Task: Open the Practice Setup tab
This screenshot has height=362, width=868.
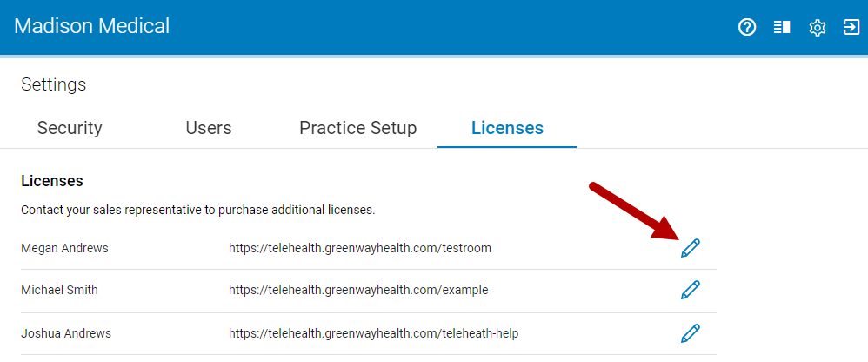Action: tap(357, 128)
